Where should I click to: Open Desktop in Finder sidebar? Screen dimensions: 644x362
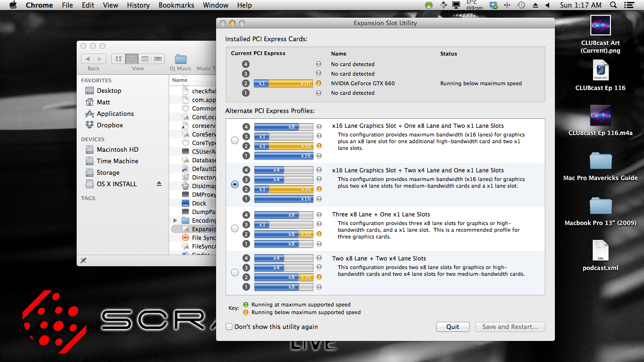tap(103, 90)
